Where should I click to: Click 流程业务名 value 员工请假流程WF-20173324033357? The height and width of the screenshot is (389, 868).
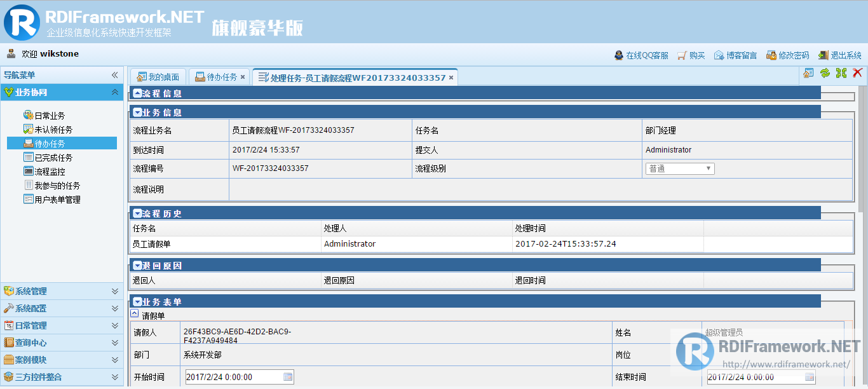pyautogui.click(x=293, y=130)
